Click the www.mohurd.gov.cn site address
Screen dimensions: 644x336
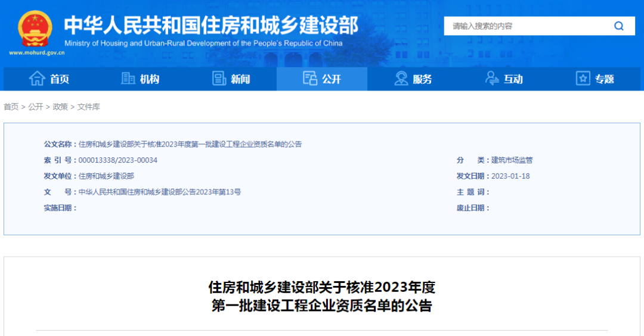37,52
